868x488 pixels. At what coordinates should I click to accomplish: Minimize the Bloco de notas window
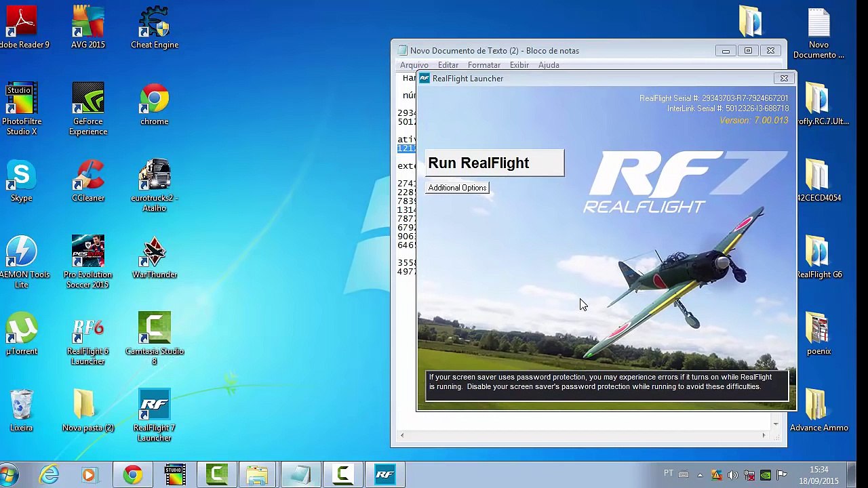726,51
